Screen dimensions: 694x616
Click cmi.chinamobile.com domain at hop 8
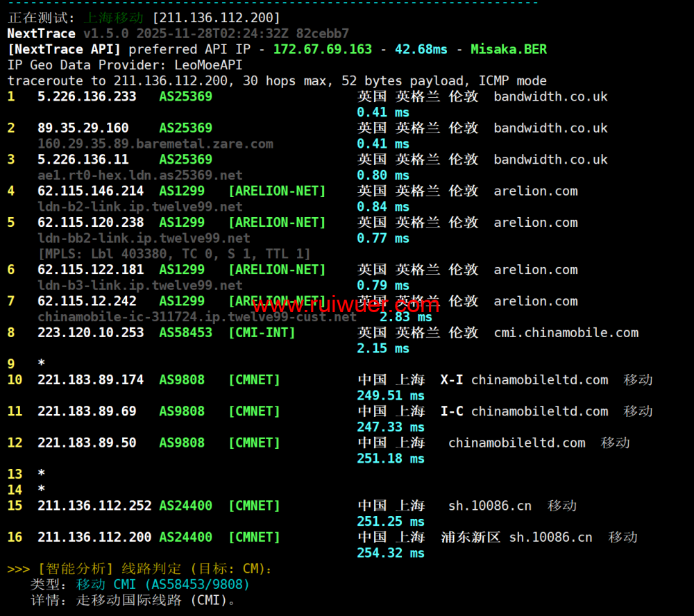coord(566,333)
